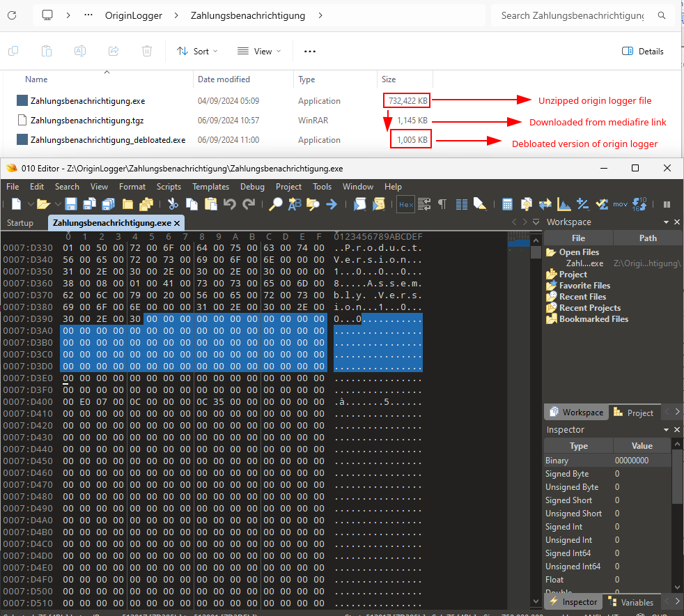Click OriginLogger in the Explorer breadcrumb
Screen dimensions: 684x616
coord(134,15)
